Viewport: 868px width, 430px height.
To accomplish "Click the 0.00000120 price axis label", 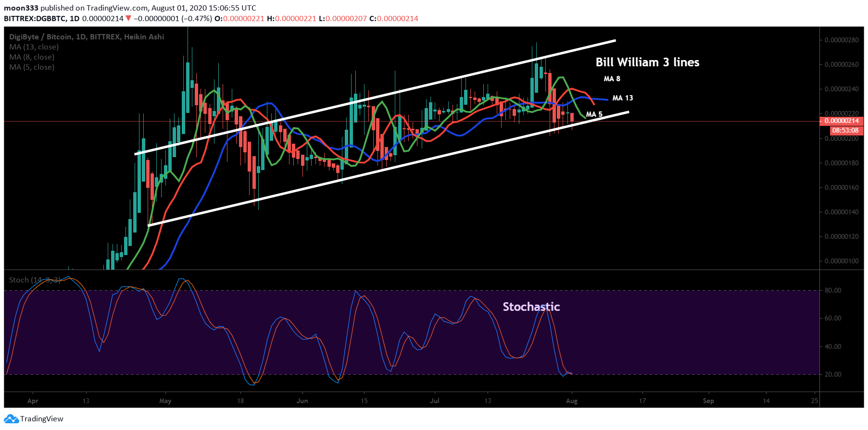I will 842,236.
